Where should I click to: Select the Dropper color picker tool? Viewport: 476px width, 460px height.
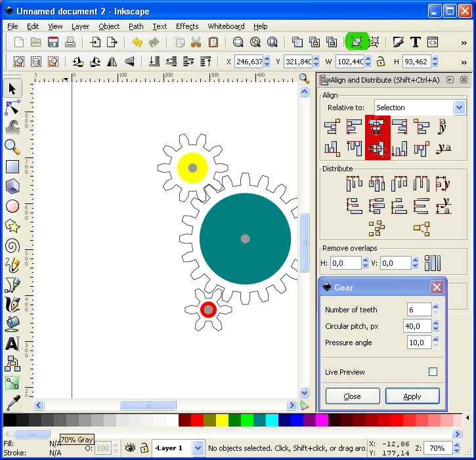point(12,402)
